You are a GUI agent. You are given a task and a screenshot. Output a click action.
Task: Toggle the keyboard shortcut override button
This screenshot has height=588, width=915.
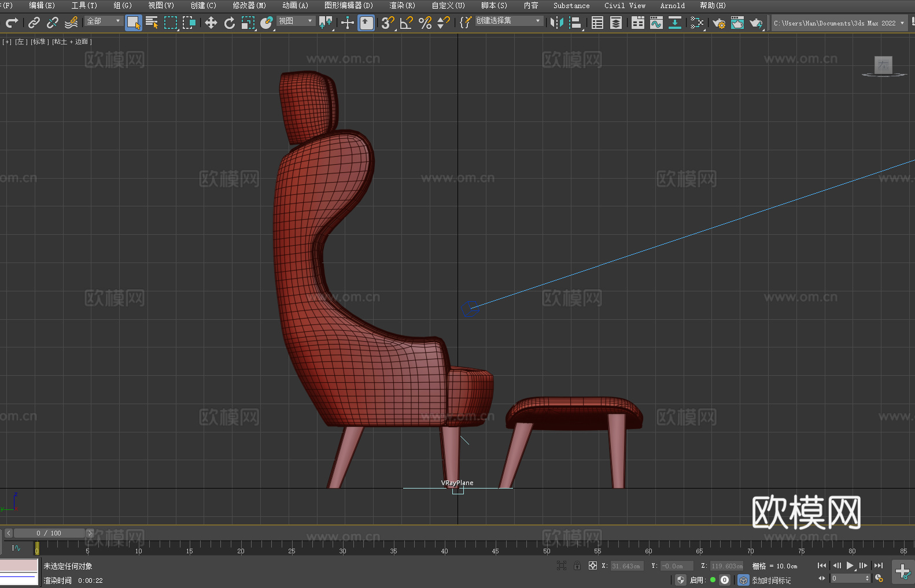tap(366, 23)
